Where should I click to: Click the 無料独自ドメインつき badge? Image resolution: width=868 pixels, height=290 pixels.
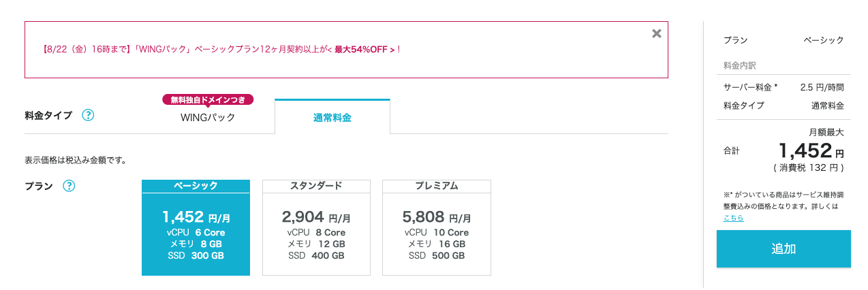pyautogui.click(x=208, y=99)
